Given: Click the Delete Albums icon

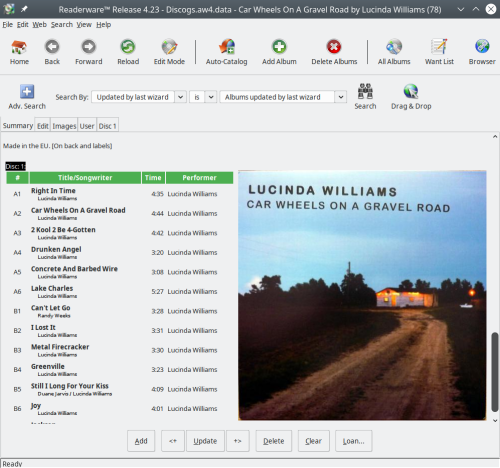Looking at the screenshot, I should 334,47.
